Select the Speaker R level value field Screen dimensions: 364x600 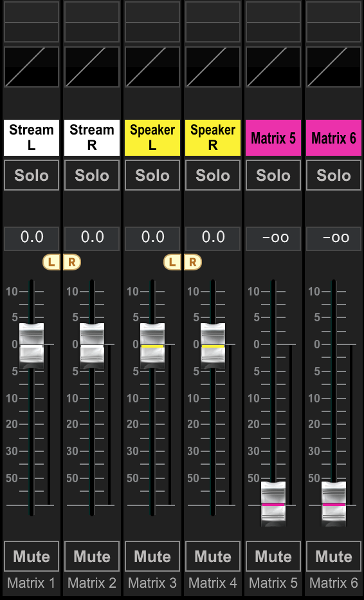point(213,238)
